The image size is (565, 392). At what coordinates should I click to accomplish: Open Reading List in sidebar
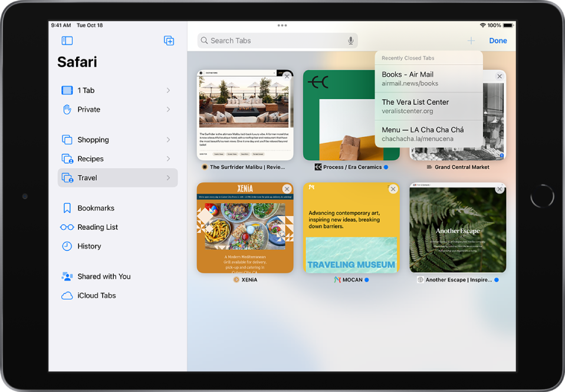tap(97, 227)
